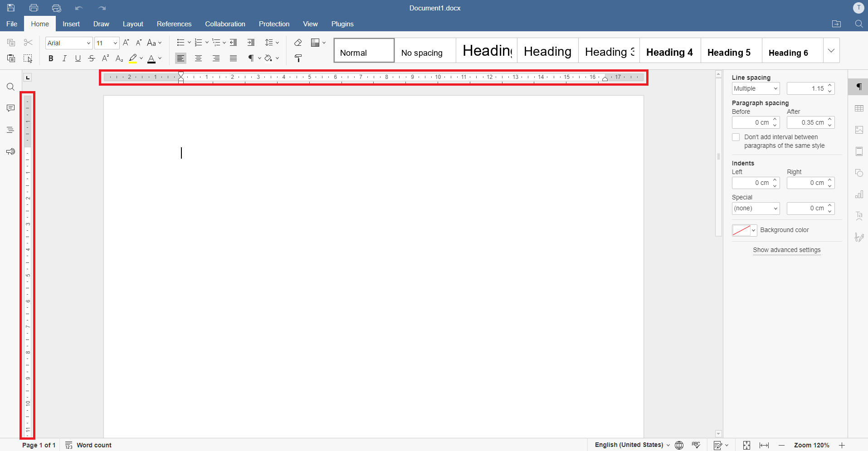Open the Comments panel in left sidebar
The height and width of the screenshot is (451, 868).
(10, 108)
